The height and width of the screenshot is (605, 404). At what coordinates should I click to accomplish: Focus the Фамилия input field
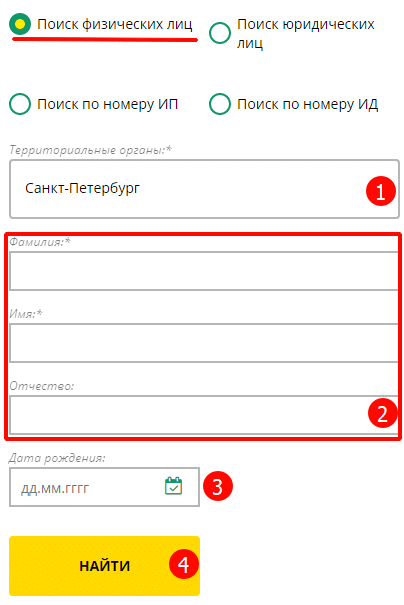pos(204,271)
